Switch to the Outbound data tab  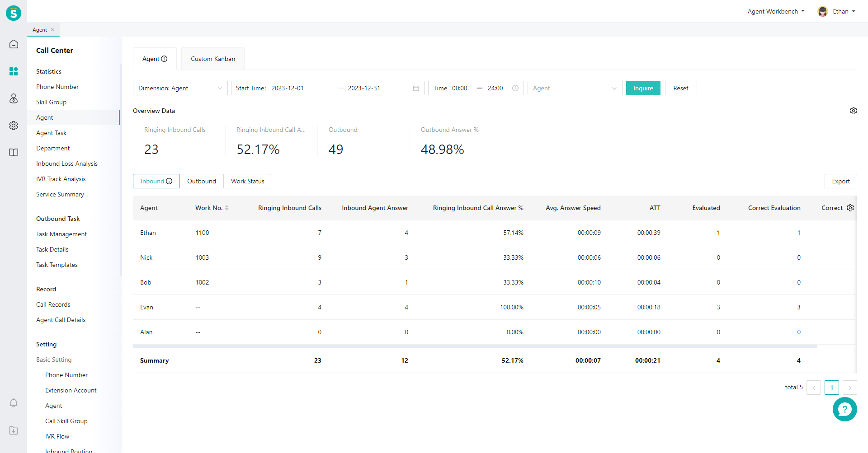pyautogui.click(x=202, y=181)
